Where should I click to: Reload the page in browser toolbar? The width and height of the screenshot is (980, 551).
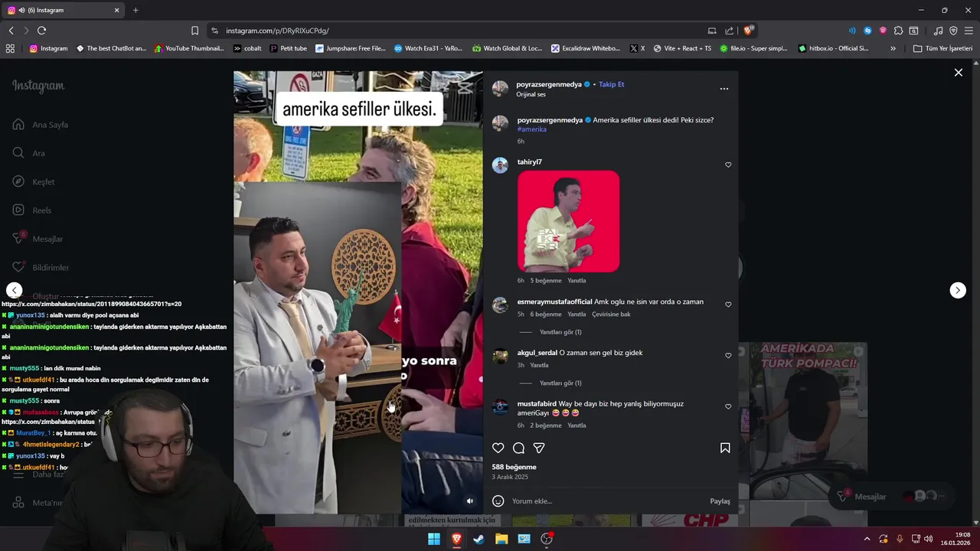(41, 31)
